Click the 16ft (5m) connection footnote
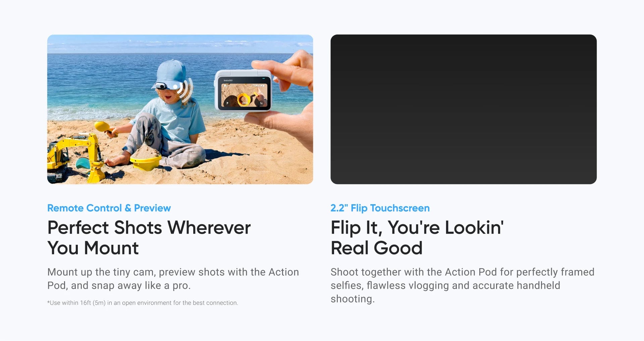The image size is (644, 341). (x=143, y=303)
